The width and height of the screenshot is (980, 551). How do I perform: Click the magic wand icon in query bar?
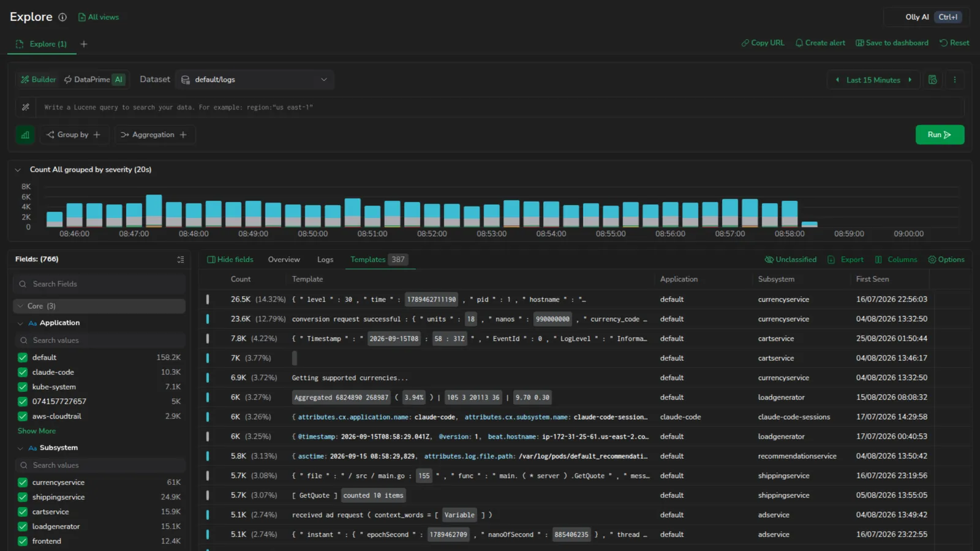[x=26, y=107]
